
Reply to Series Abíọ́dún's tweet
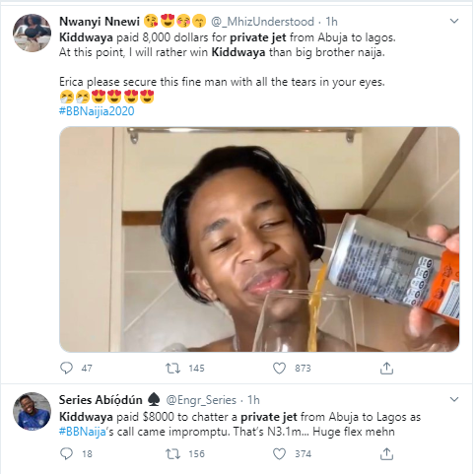coord(66,453)
